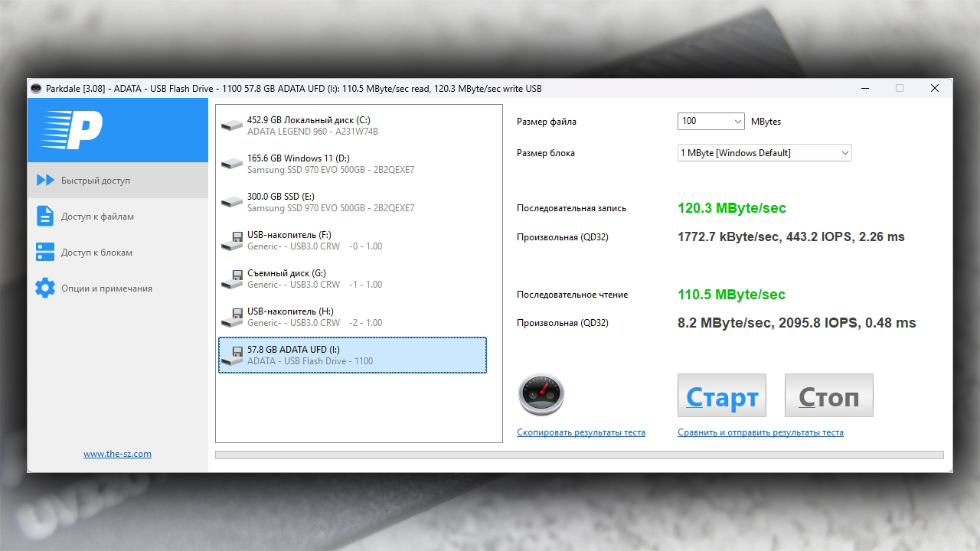Click the Стоп button
This screenshot has width=980, height=551.
[x=829, y=396]
